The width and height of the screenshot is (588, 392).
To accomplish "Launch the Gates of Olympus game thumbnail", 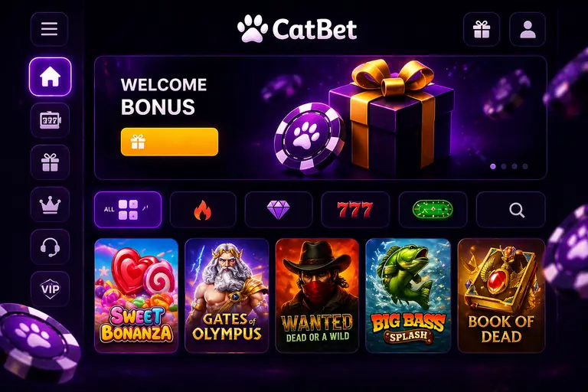I will [227, 296].
